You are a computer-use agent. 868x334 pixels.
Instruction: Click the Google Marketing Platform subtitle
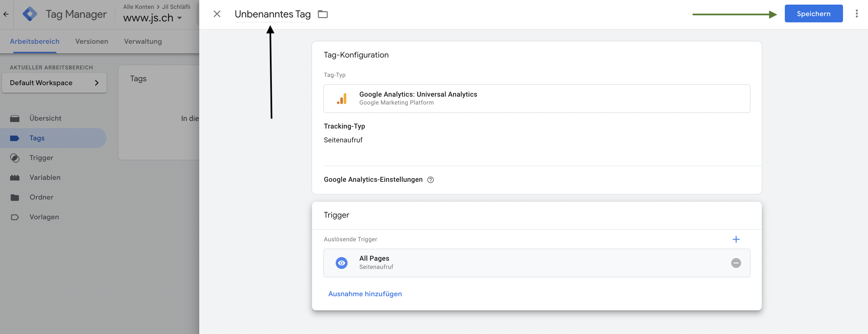tap(397, 103)
